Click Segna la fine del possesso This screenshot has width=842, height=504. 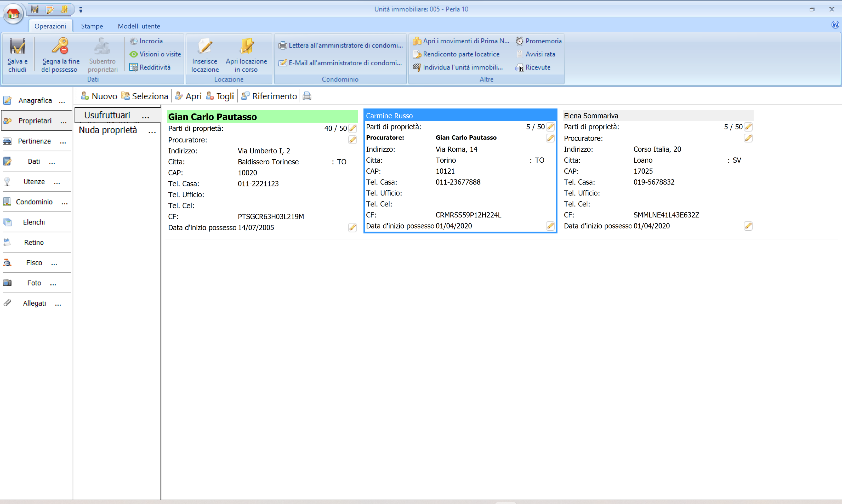(60, 55)
